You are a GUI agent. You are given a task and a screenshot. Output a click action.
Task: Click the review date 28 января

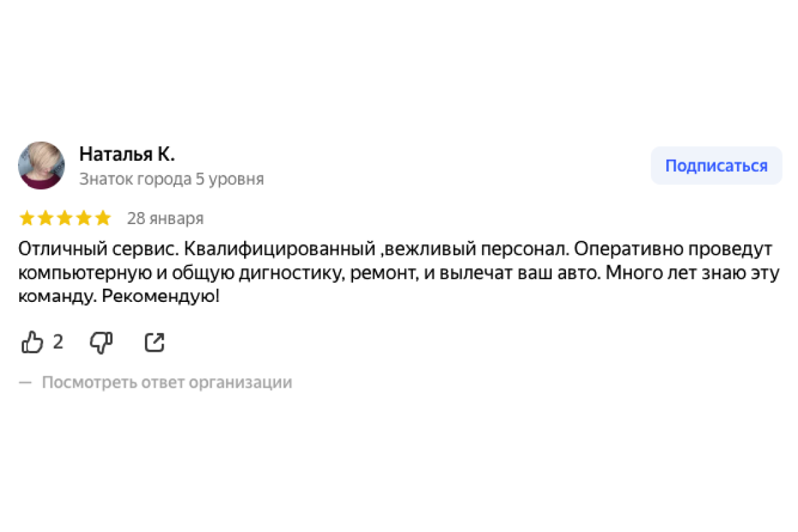click(165, 218)
